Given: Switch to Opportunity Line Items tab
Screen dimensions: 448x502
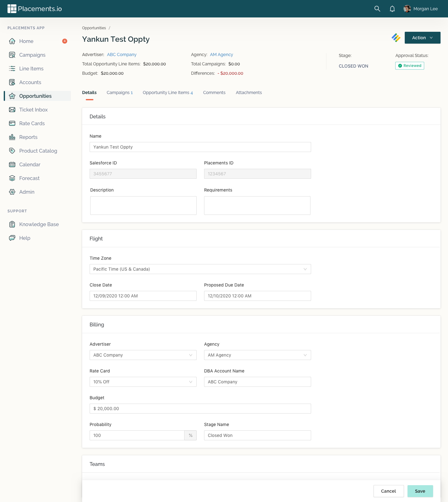Looking at the screenshot, I should [167, 92].
